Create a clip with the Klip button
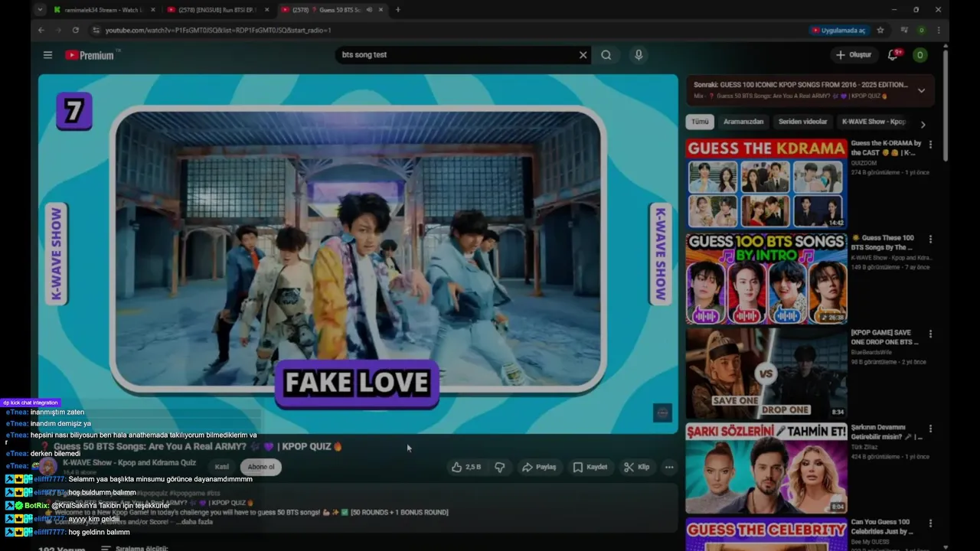The height and width of the screenshot is (551, 980). pos(637,467)
